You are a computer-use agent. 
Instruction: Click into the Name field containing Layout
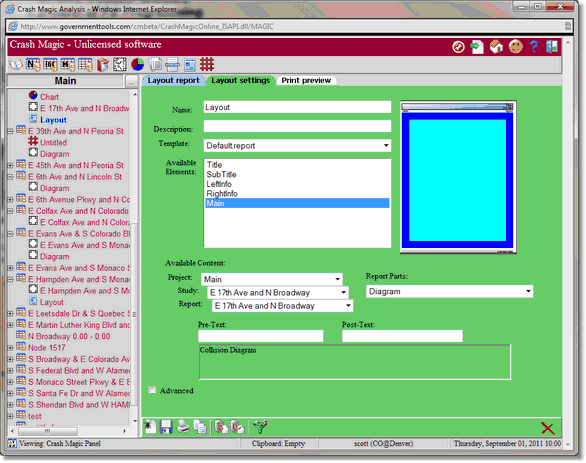297,107
